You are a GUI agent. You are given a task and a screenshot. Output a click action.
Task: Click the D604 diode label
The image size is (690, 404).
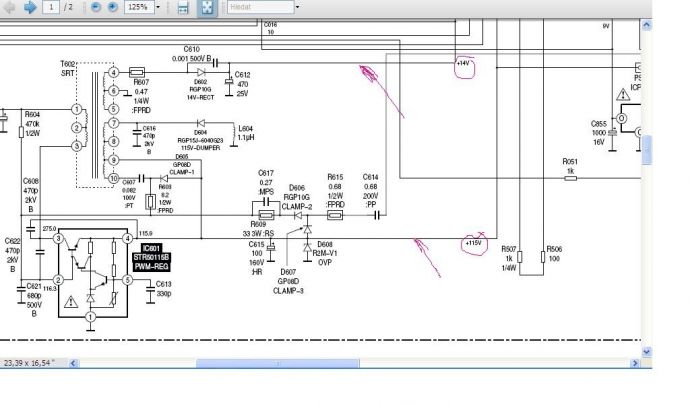tap(200, 132)
